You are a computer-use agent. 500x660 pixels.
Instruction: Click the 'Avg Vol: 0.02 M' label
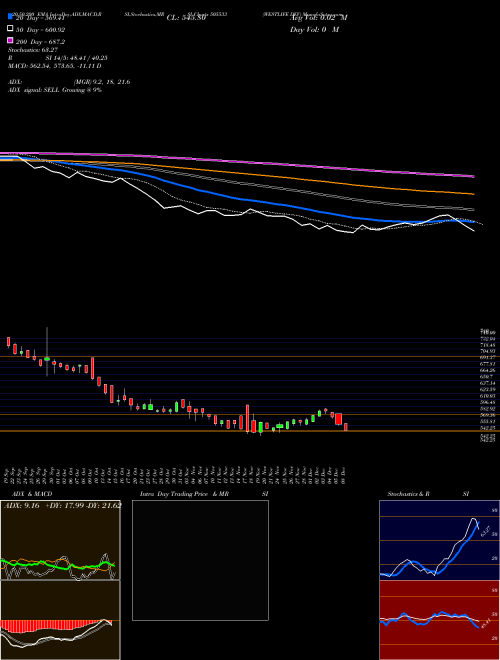[x=319, y=18]
